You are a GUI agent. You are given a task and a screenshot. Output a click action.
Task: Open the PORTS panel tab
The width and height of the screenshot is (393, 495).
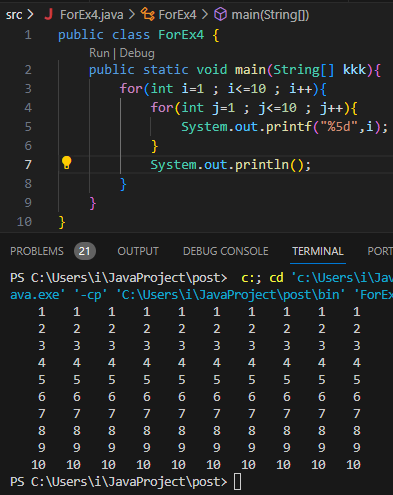(x=380, y=251)
